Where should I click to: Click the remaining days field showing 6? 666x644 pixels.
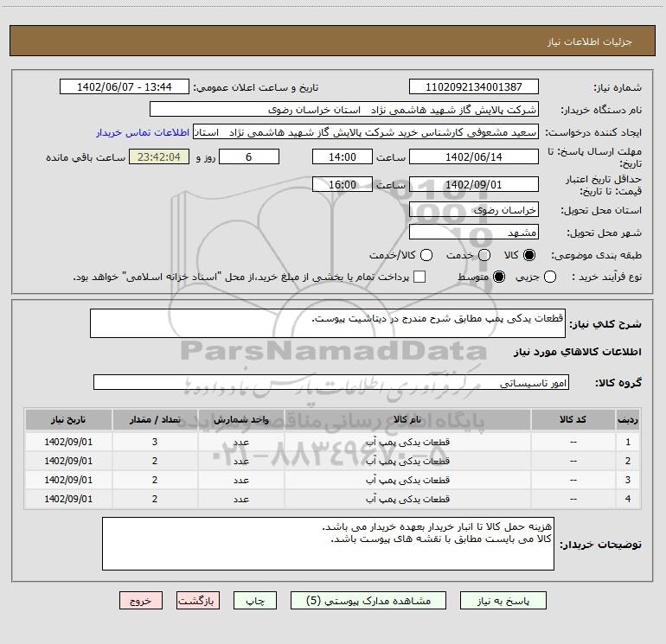pos(249,156)
